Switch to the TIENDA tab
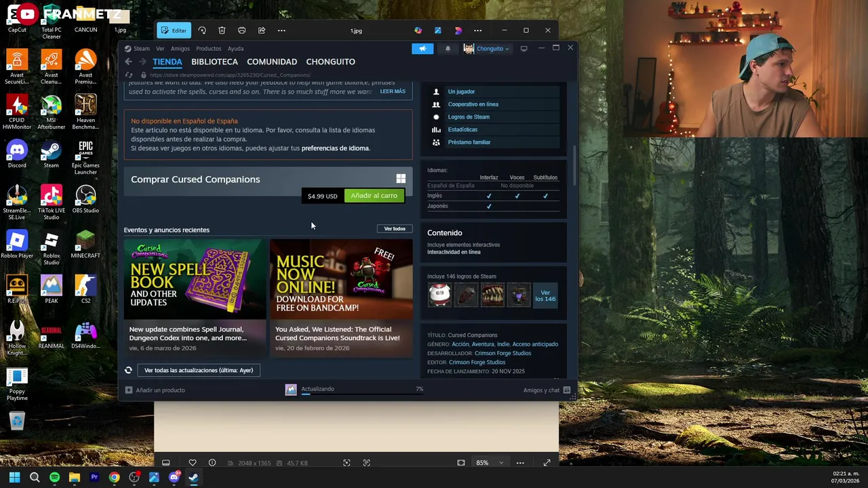The height and width of the screenshot is (488, 868). tap(167, 62)
